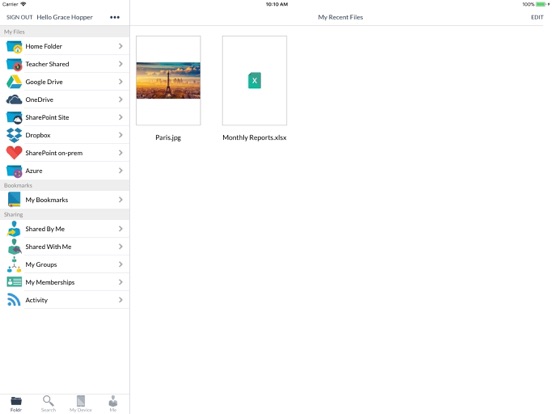The image size is (552, 414).
Task: Select the OneDrive label
Action: pos(39,100)
